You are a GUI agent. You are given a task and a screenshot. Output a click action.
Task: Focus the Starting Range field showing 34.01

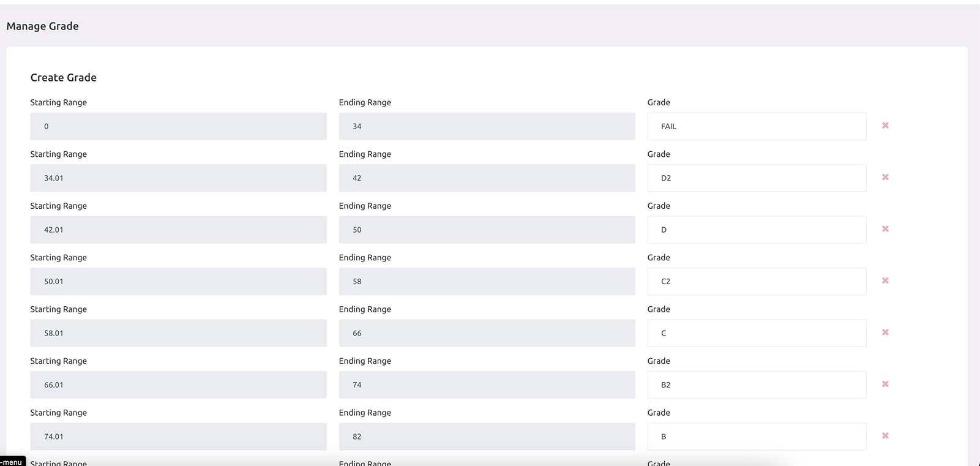pyautogui.click(x=178, y=178)
